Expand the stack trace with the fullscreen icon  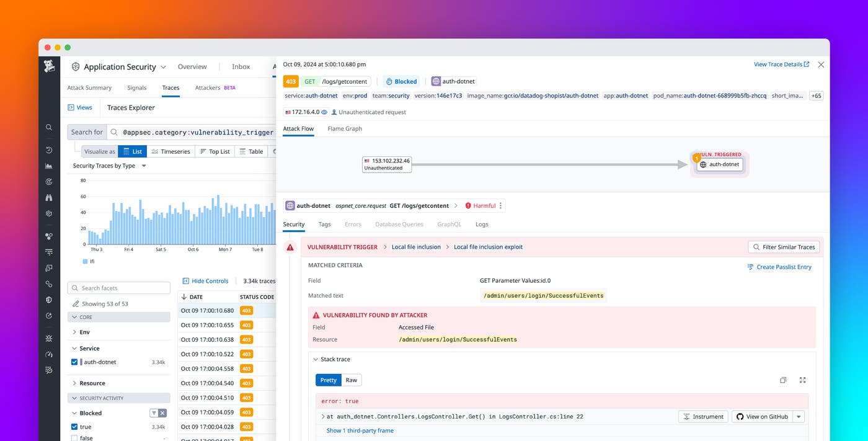tap(802, 380)
